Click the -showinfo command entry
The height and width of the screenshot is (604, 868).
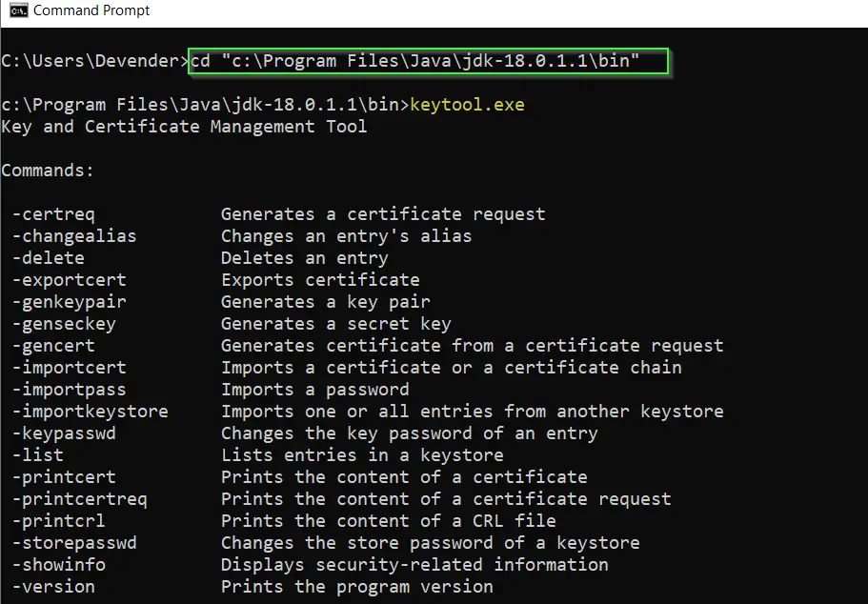59,564
